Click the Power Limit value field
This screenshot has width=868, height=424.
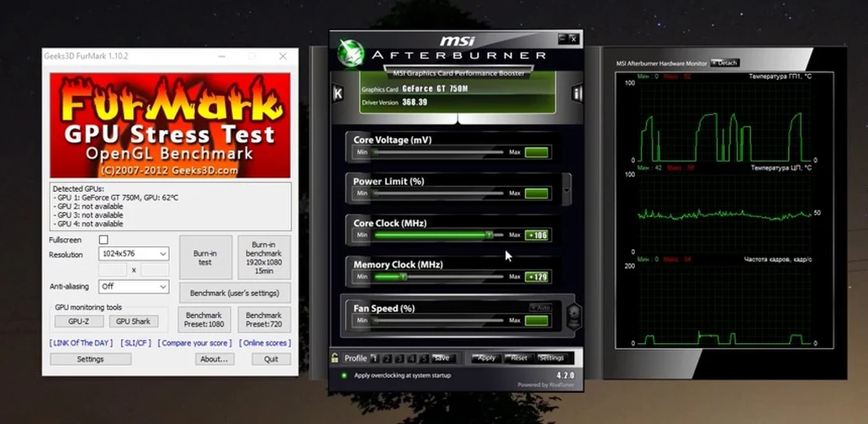click(x=537, y=193)
